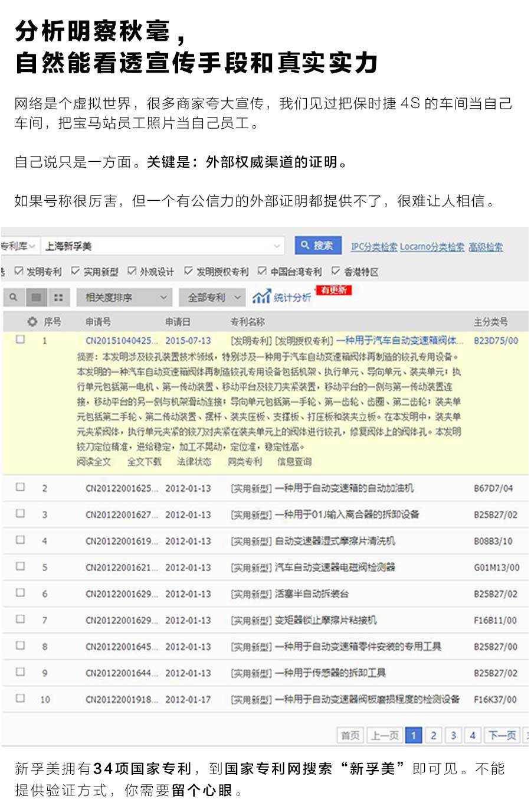
Task: Toggle 外观设计 checkbox
Action: click(x=132, y=271)
